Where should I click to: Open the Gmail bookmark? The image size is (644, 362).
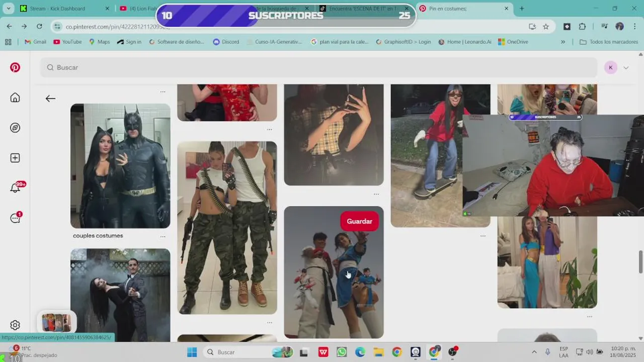click(35, 42)
